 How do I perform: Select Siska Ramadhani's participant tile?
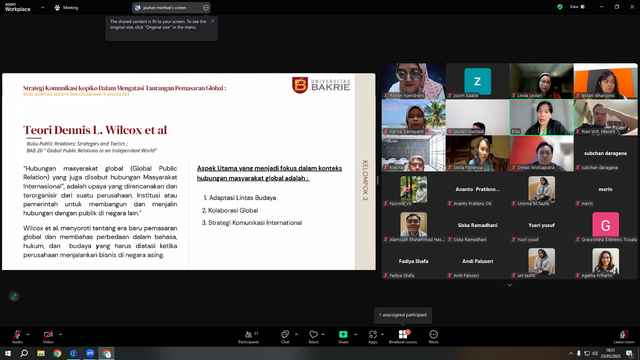478,225
